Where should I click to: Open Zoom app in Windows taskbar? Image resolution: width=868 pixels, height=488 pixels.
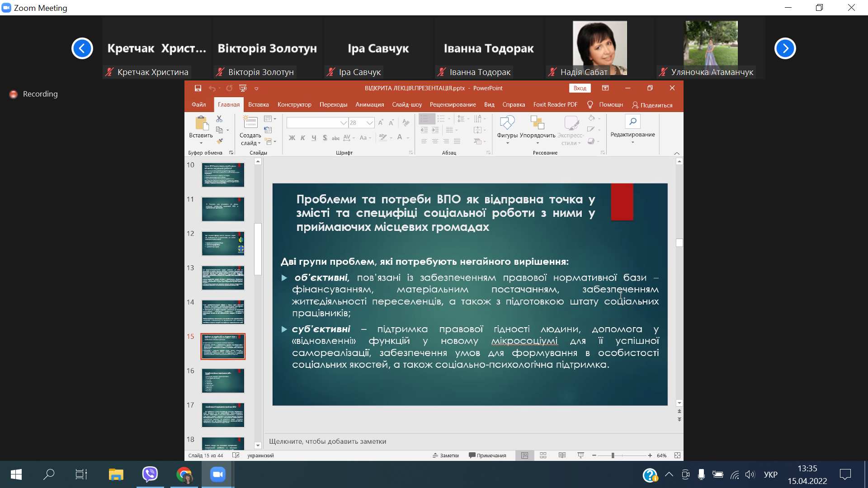pos(218,474)
